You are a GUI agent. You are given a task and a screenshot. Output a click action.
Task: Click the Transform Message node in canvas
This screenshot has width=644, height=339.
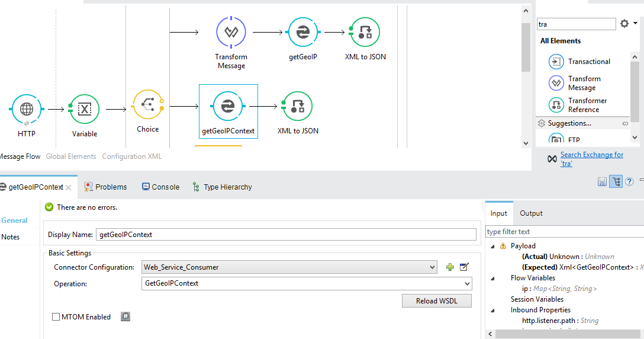click(231, 32)
